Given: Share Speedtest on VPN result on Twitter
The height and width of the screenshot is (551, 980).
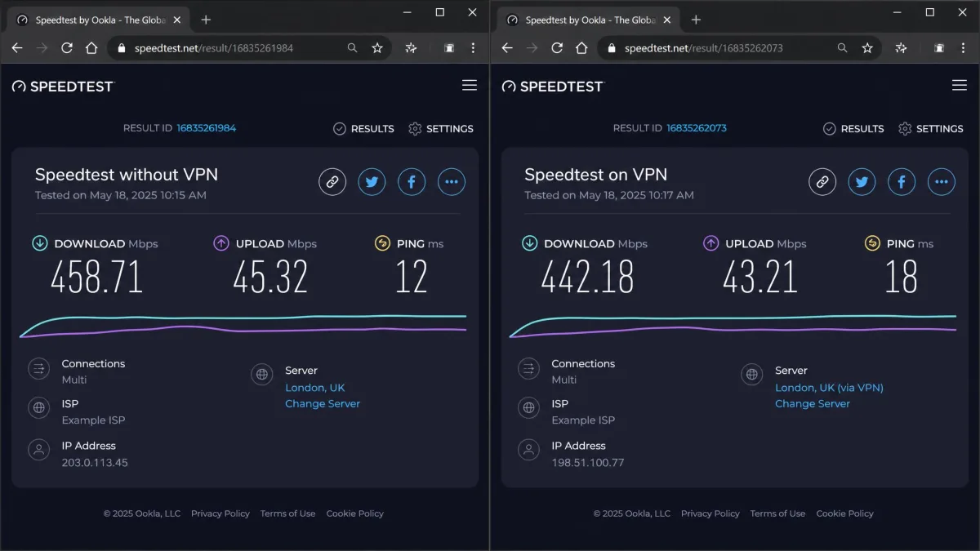Looking at the screenshot, I should click(862, 182).
